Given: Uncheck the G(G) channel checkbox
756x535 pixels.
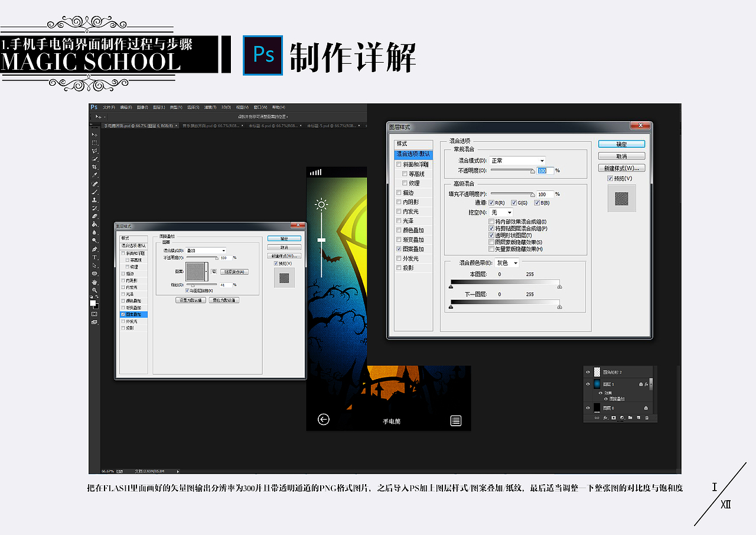Looking at the screenshot, I should 514,203.
